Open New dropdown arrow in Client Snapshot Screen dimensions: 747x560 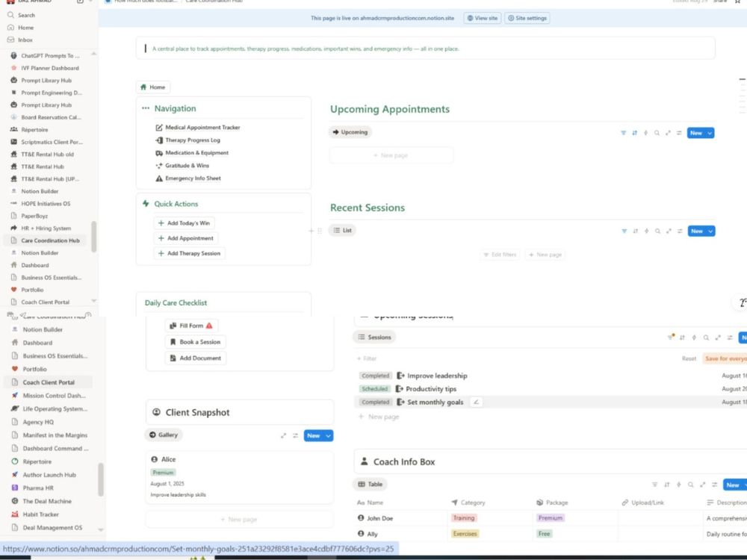coord(328,436)
